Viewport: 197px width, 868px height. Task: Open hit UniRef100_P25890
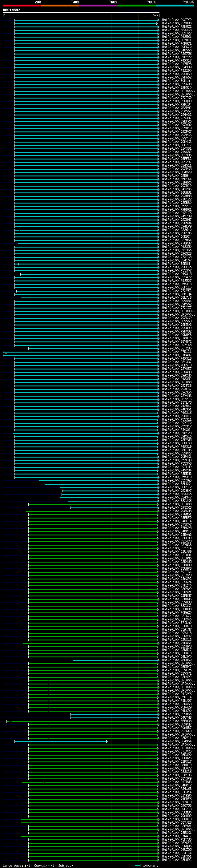tap(176, 23)
